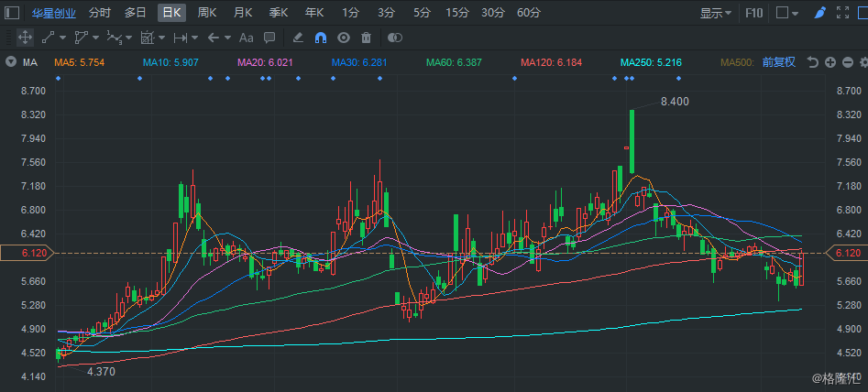Toggle the dimmed MA500 moving average

(x=739, y=62)
